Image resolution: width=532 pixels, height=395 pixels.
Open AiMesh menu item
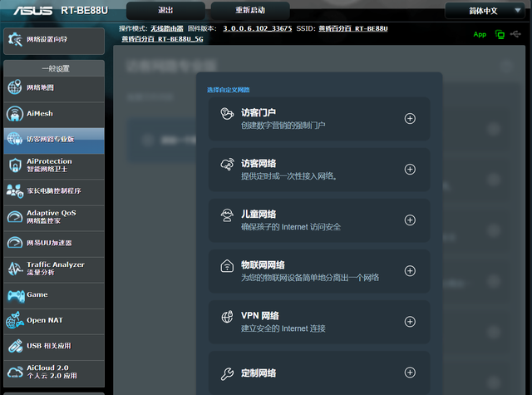54,114
